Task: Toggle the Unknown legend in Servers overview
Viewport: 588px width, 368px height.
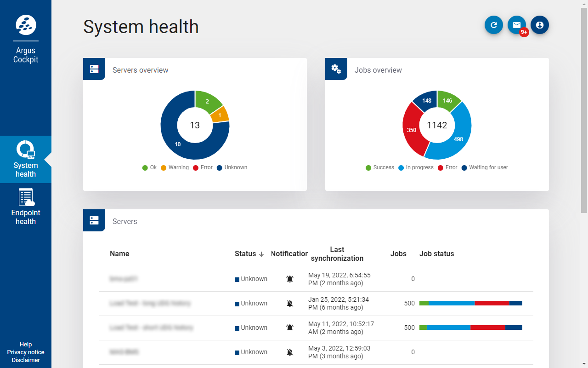Action: [x=232, y=167]
